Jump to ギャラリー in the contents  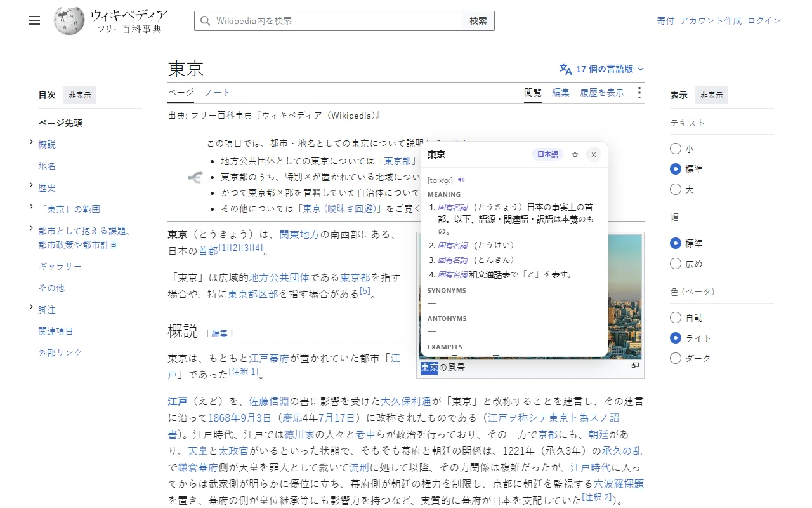tap(60, 267)
